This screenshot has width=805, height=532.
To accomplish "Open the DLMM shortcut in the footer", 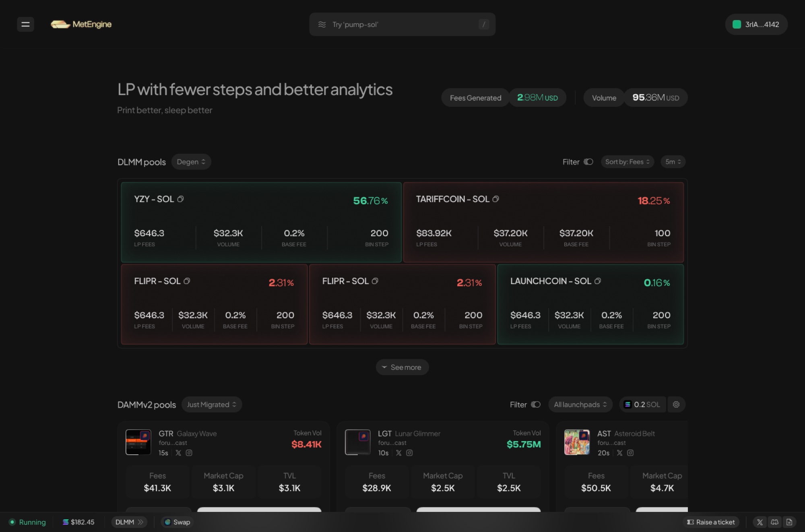I will 129,522.
